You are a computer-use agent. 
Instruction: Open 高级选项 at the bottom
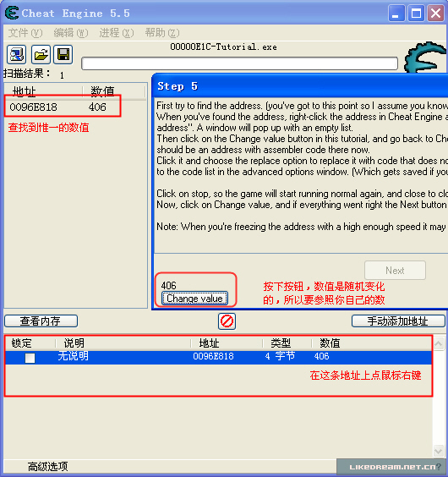47,466
